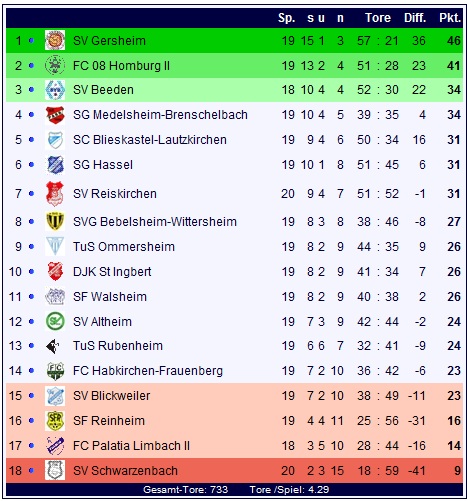The height and width of the screenshot is (501, 467).
Task: Select the TuS Rubenheim black bird logo
Action: click(53, 346)
